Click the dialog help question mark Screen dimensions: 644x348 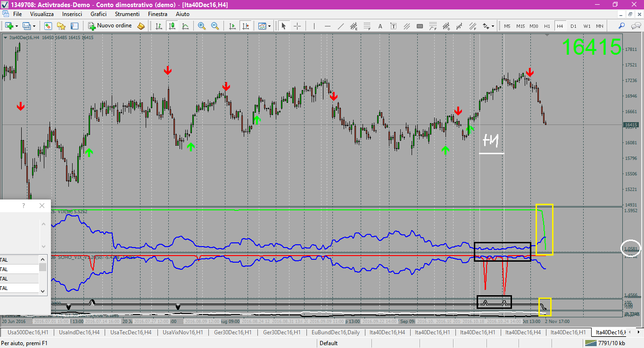pos(24,206)
